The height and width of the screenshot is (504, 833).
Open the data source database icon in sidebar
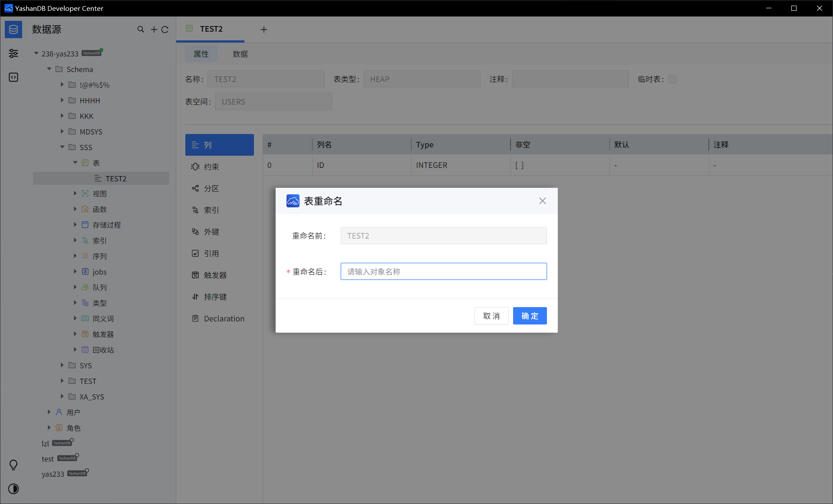13,29
